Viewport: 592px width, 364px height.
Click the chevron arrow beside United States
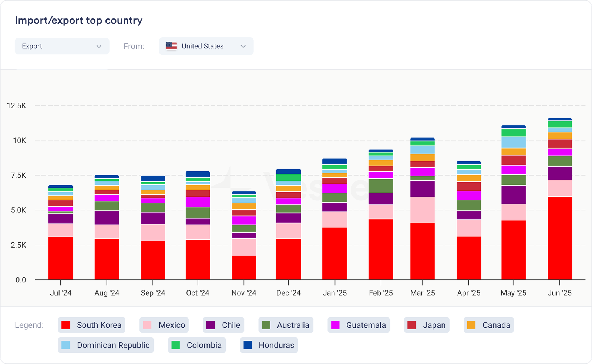(243, 46)
